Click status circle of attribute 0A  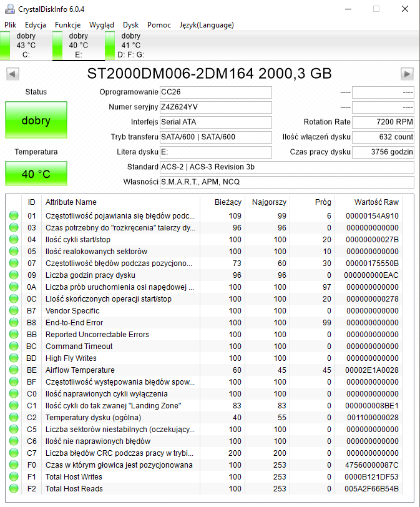[14, 287]
